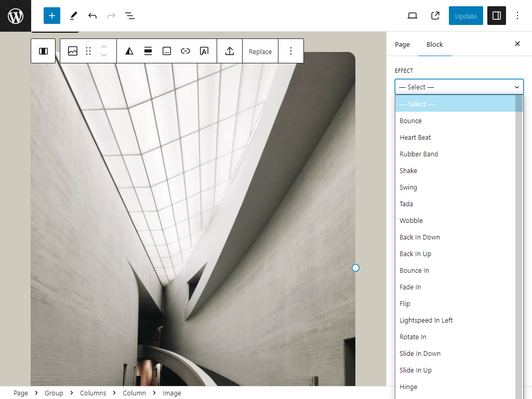Select the Slide In Up effect
This screenshot has width=532, height=399.
[x=455, y=370]
